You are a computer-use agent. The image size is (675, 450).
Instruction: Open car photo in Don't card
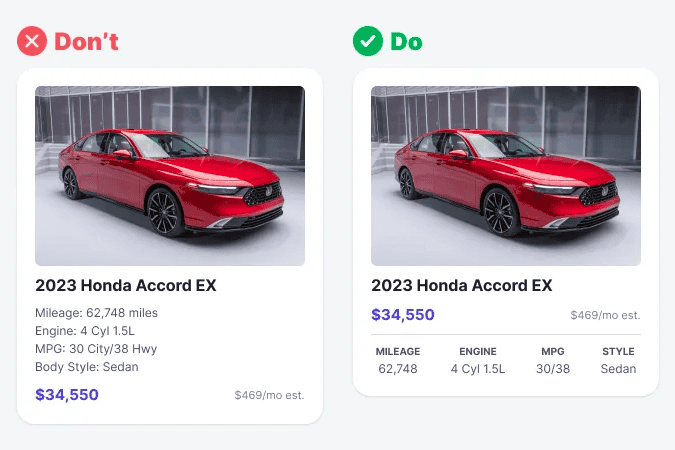pos(170,176)
